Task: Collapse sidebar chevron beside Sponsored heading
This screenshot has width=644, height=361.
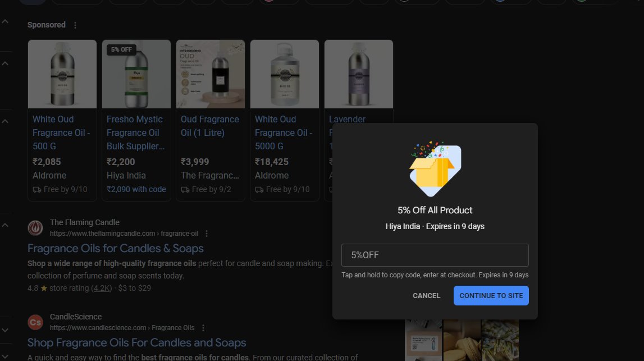Action: [5, 21]
